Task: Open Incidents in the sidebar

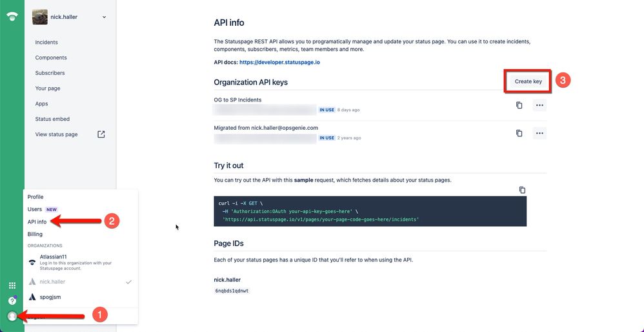Action: coord(46,43)
